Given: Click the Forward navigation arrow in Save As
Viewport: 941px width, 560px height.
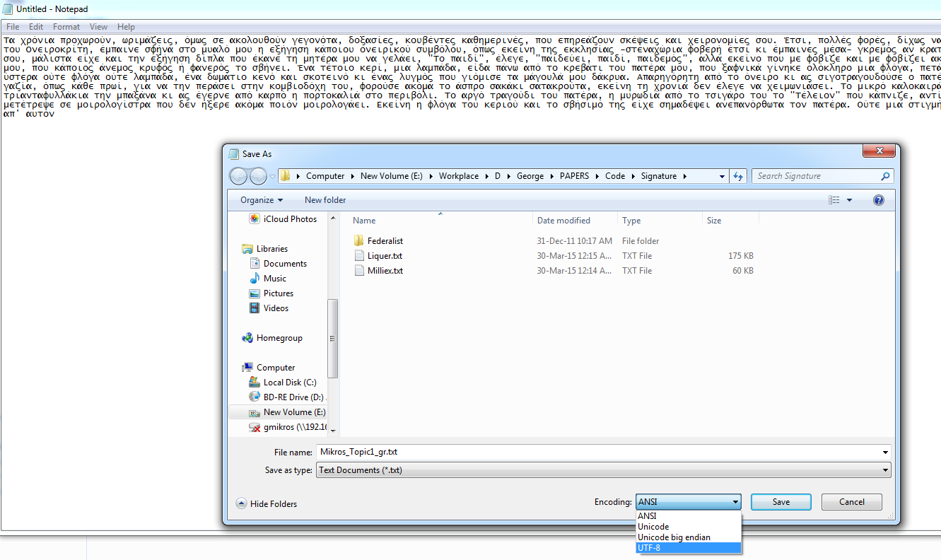Looking at the screenshot, I should [258, 176].
